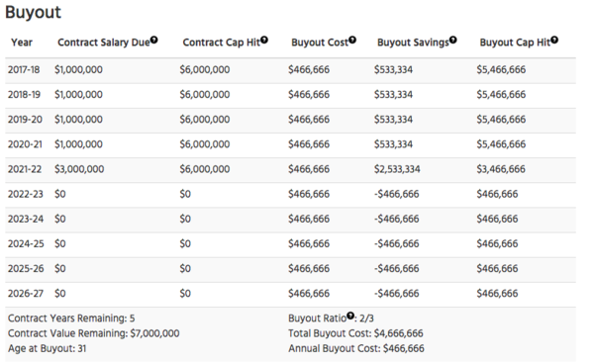
Task: Click 2017-18 salary due $1,000,000
Action: pos(78,69)
